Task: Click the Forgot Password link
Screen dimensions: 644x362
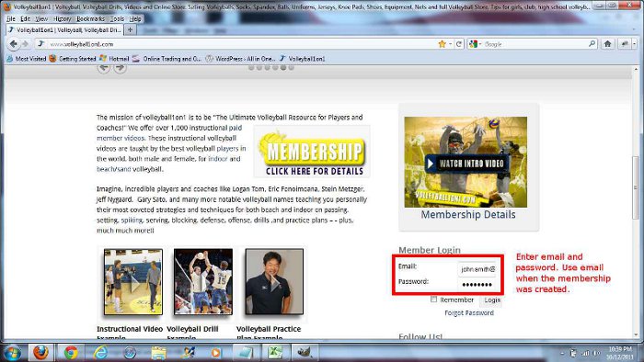Action: point(469,312)
